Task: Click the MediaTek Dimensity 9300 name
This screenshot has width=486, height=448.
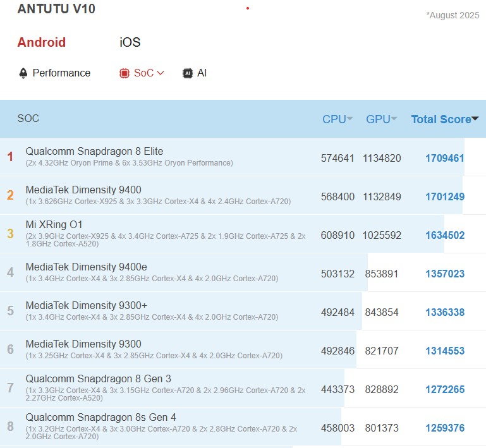Action: coord(83,344)
